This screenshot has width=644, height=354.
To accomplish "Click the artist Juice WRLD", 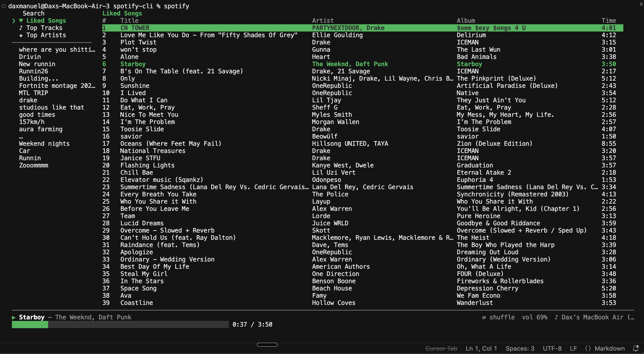I will point(330,223).
